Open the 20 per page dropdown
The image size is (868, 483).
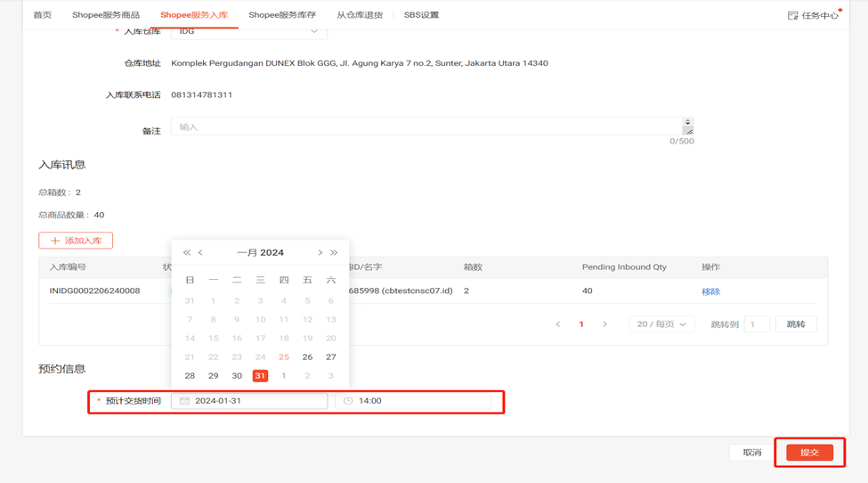pos(661,324)
